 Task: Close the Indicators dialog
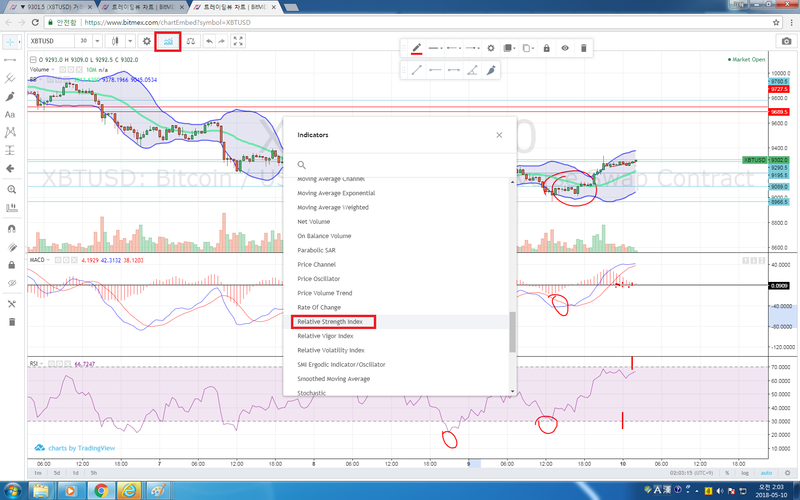pyautogui.click(x=499, y=135)
